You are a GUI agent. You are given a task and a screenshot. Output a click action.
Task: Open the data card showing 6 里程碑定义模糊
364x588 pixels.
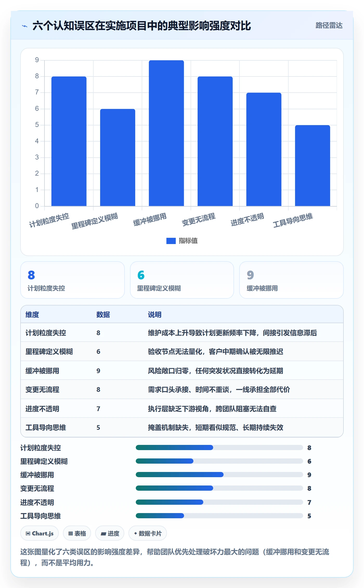coord(182,280)
